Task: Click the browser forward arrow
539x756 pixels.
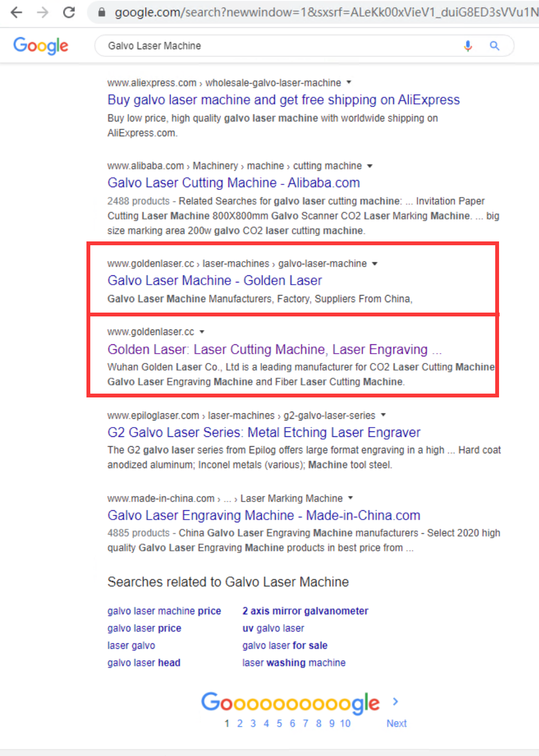Action: [x=43, y=12]
